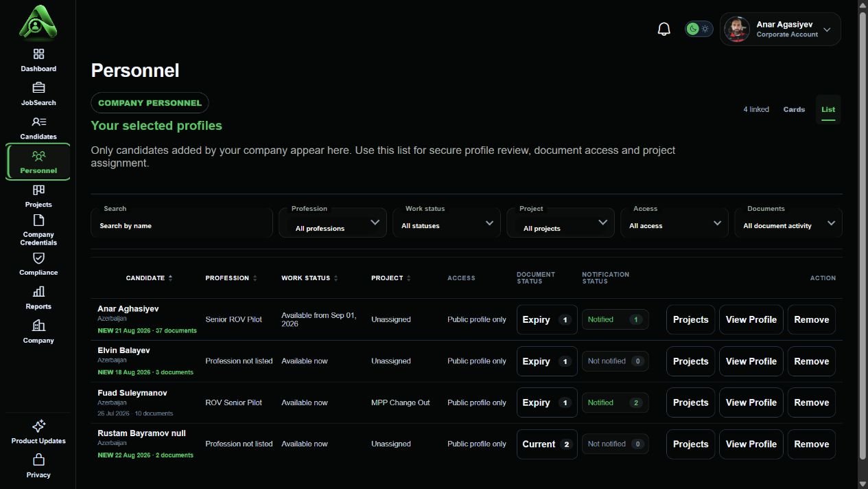Open the Documents activity filter dropdown

coord(788,223)
